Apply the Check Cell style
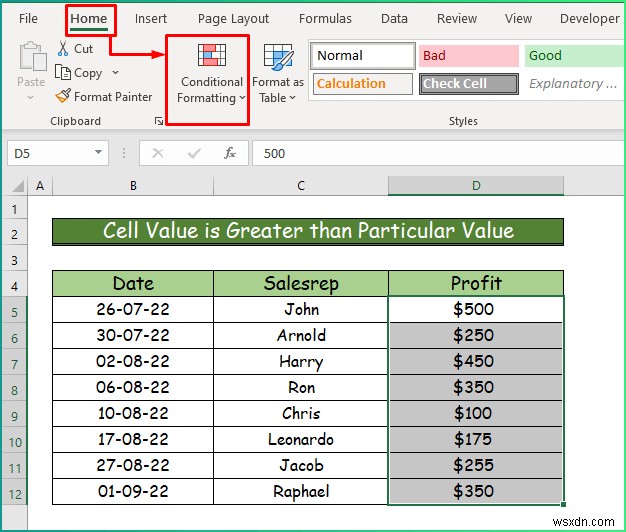 pyautogui.click(x=469, y=84)
